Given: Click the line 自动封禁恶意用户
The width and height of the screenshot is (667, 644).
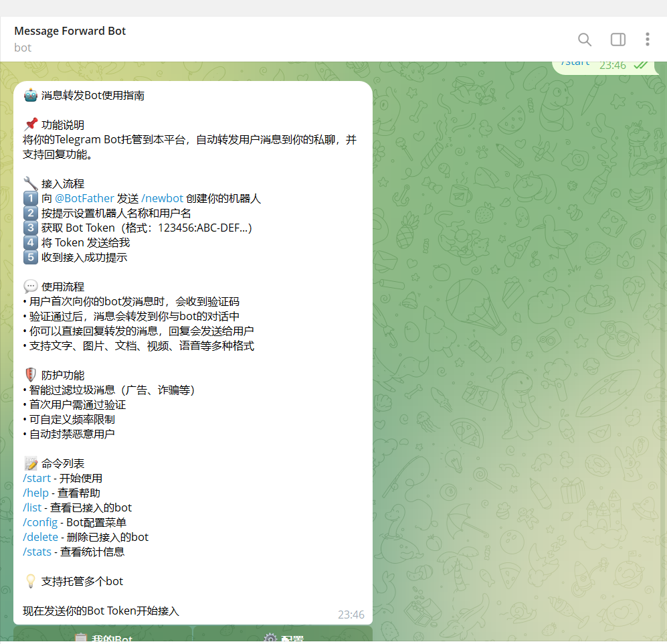Looking at the screenshot, I should point(72,434).
